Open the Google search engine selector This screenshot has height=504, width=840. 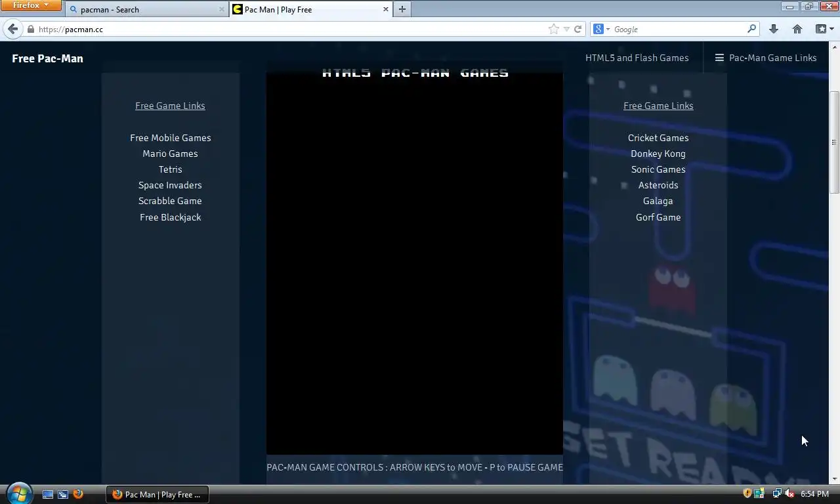tap(601, 29)
